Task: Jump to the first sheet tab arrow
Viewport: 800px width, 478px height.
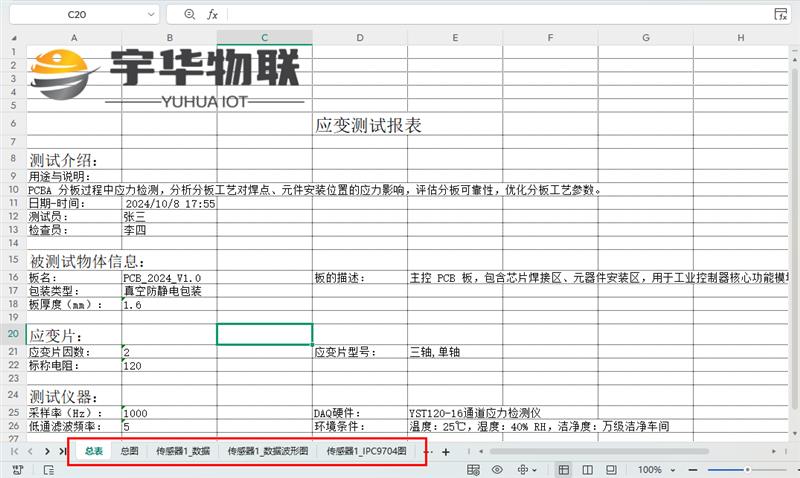Action: tap(14, 452)
